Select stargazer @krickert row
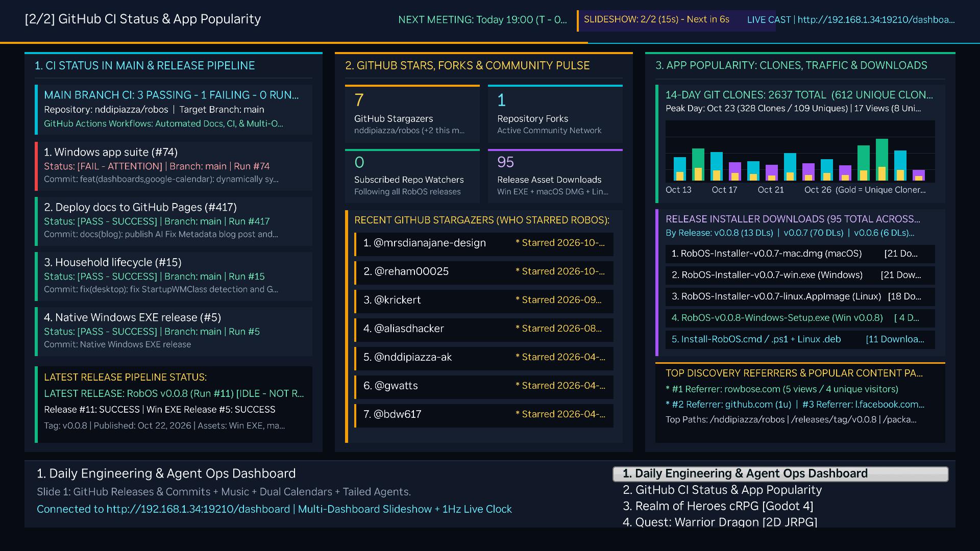 (x=484, y=300)
